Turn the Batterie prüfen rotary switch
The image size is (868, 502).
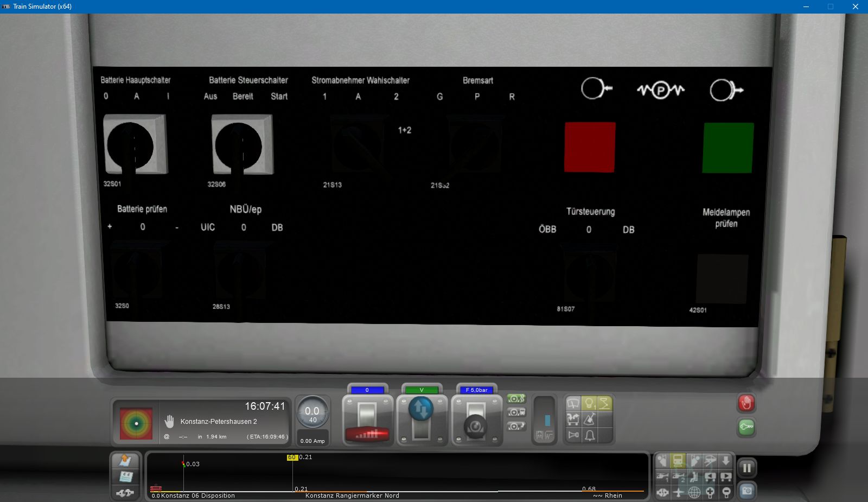(x=136, y=271)
